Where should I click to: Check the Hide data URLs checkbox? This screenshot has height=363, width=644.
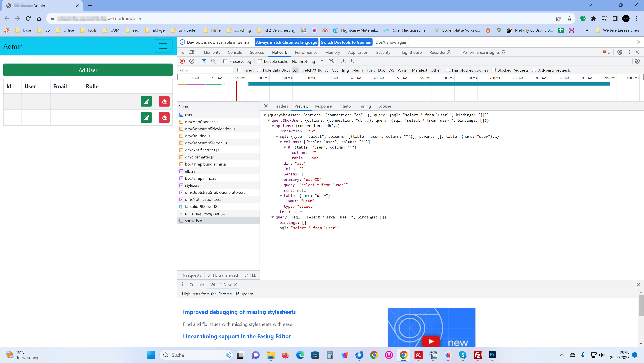coord(259,70)
